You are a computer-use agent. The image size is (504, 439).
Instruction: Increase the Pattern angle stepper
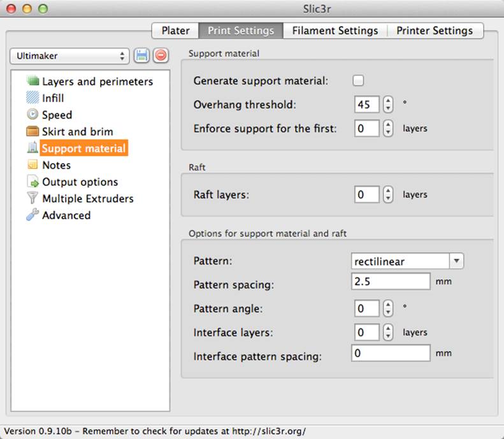pyautogui.click(x=388, y=305)
